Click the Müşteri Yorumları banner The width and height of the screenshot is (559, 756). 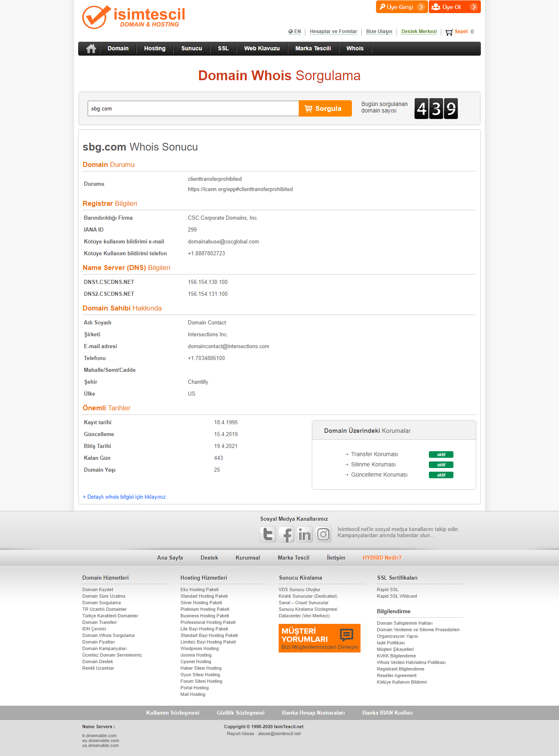pyautogui.click(x=319, y=638)
